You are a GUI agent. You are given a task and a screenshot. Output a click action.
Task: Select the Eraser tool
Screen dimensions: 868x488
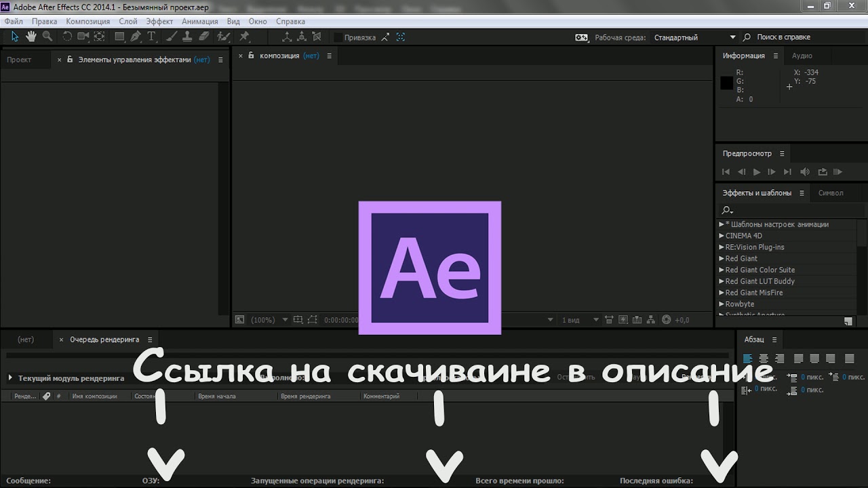click(205, 37)
